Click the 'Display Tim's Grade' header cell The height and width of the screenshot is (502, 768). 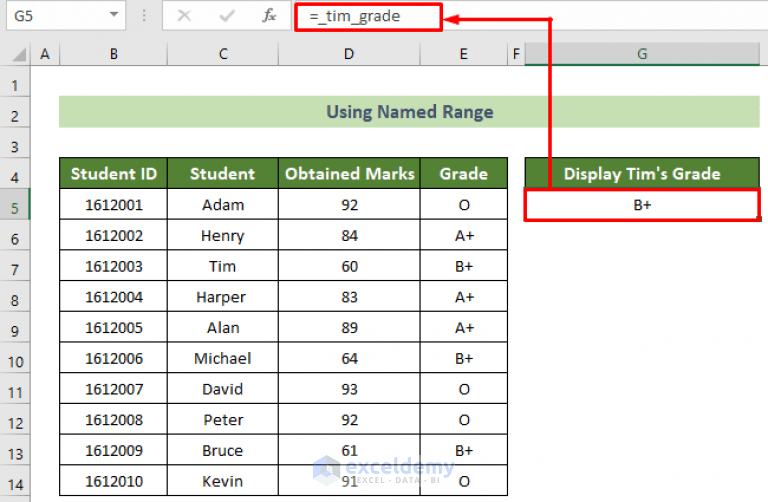(x=642, y=173)
